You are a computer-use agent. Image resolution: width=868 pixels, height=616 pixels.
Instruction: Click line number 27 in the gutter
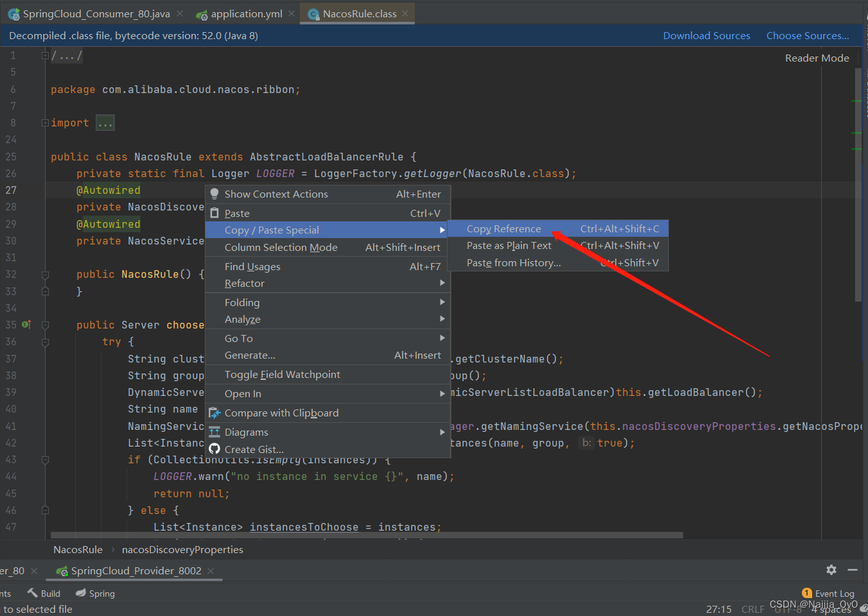point(11,191)
